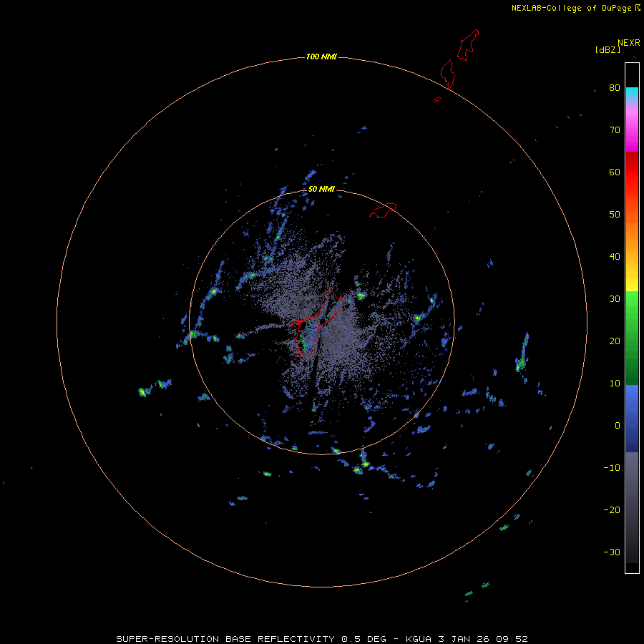Click the small red island outline near 50 NMI ring
Viewport: 644px width, 644px height.
click(x=383, y=210)
